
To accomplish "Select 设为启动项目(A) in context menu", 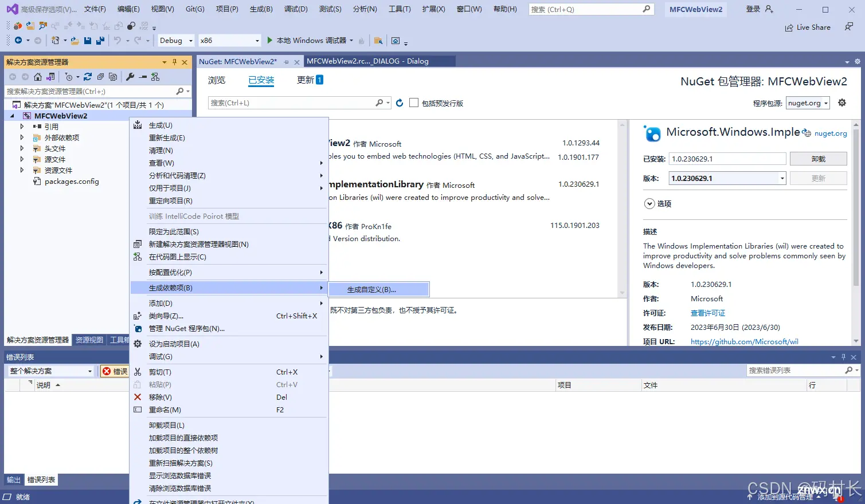I will pyautogui.click(x=229, y=344).
